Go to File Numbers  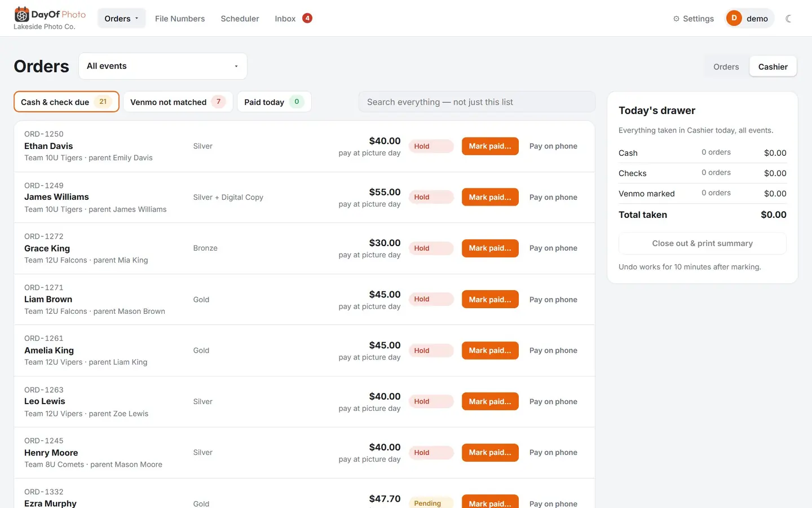tap(180, 19)
